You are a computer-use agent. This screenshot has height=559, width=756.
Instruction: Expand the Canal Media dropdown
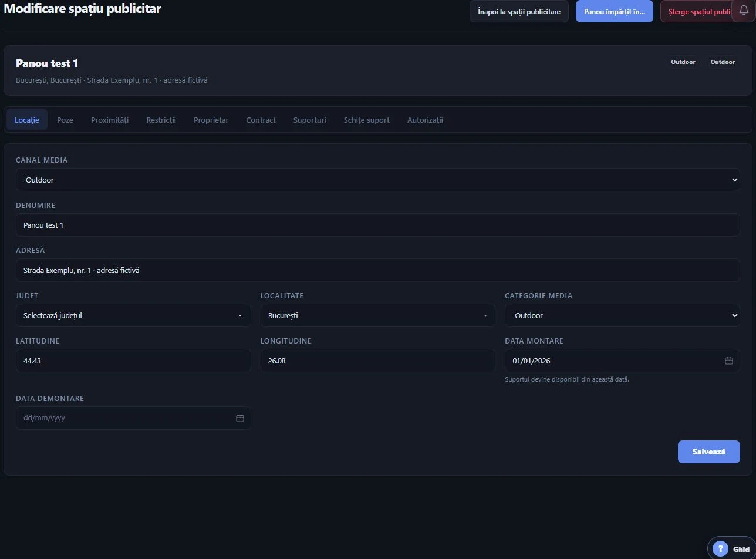point(377,180)
